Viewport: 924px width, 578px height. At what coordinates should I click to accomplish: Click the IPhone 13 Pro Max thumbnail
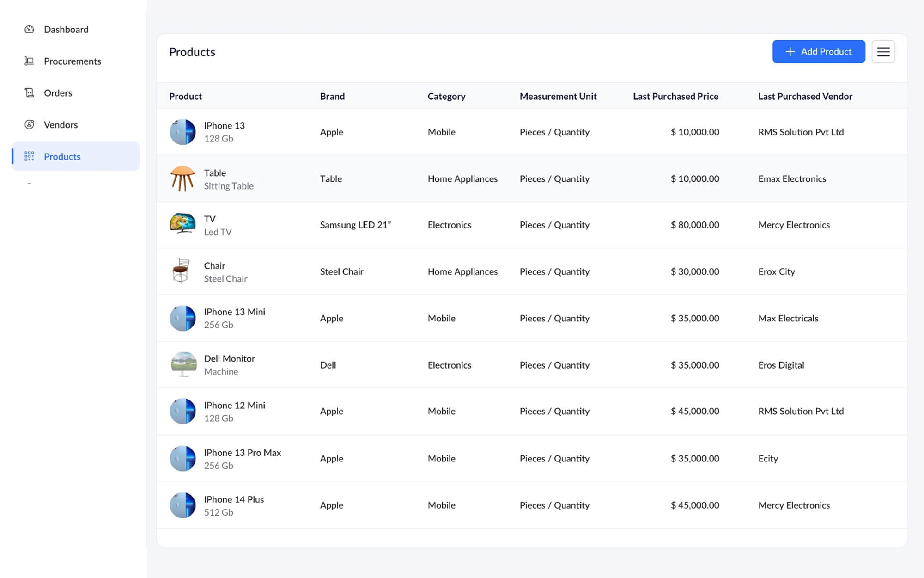(182, 458)
